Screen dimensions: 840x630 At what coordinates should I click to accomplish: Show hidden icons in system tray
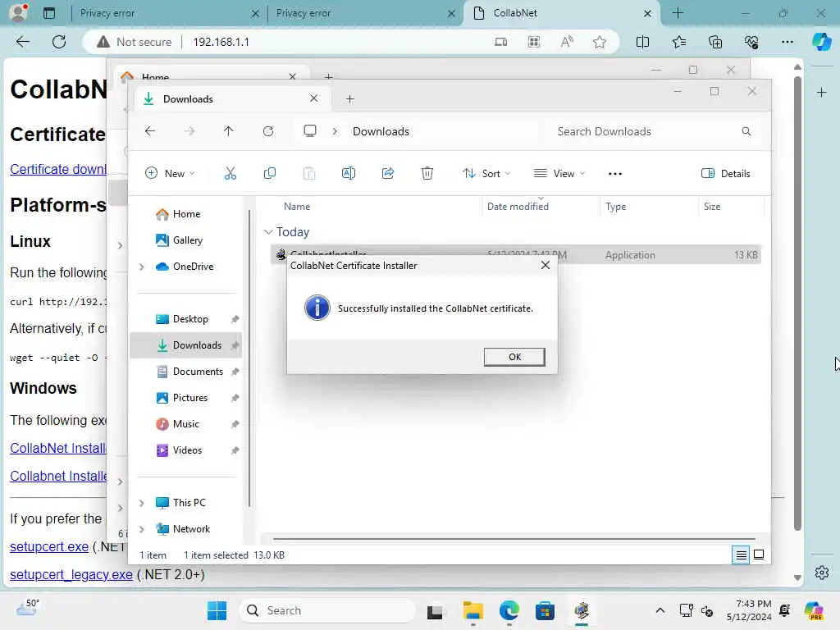[x=660, y=610]
